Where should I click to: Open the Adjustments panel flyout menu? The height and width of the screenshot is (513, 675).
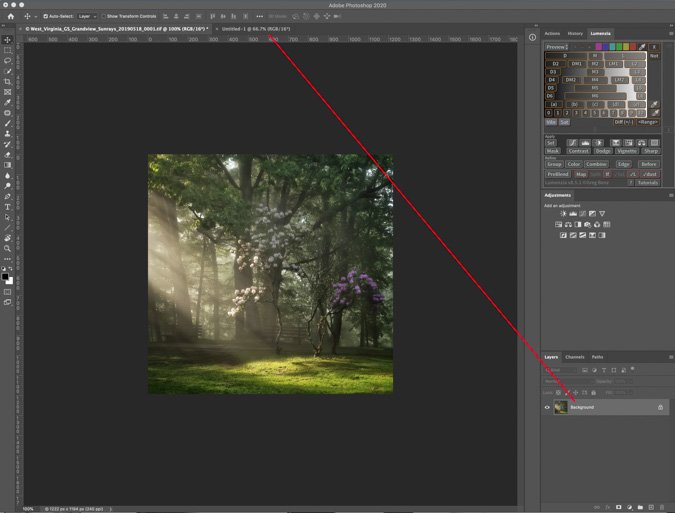tap(671, 195)
